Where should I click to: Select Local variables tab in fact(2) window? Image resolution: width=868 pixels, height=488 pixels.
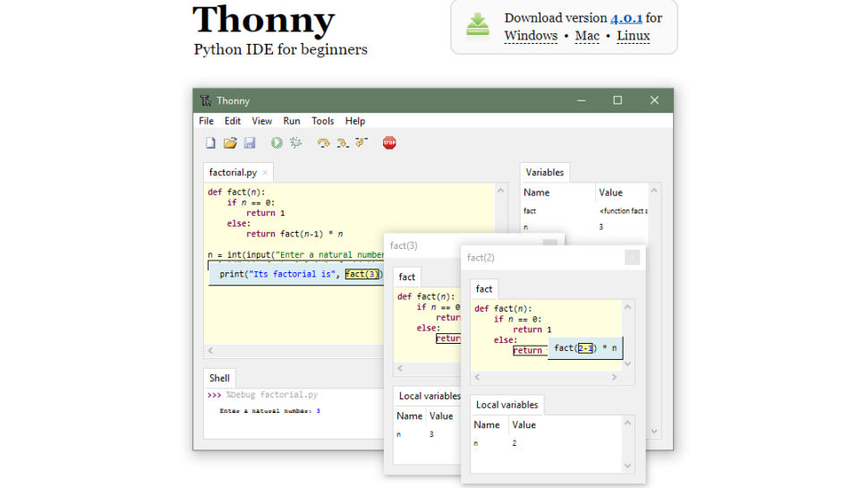(507, 405)
